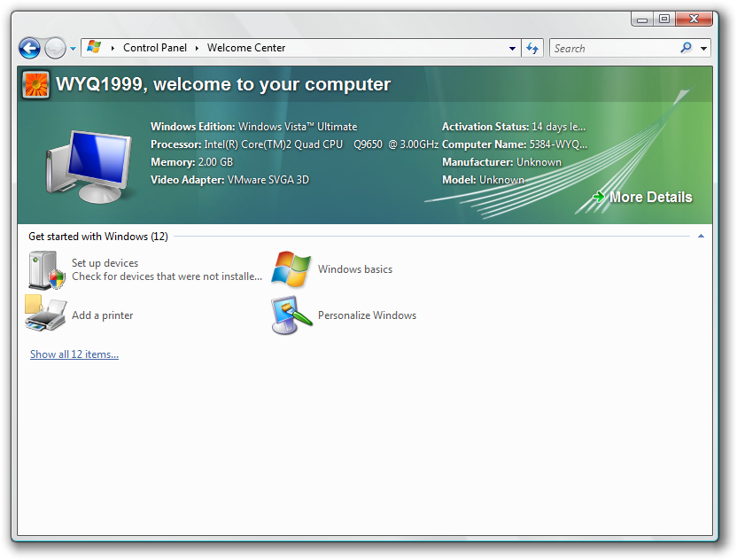Click the Refresh button beside address bar
The image size is (737, 560).
tap(532, 48)
